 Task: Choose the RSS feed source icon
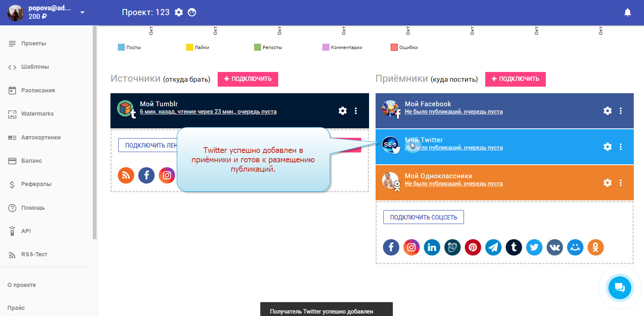point(126,175)
